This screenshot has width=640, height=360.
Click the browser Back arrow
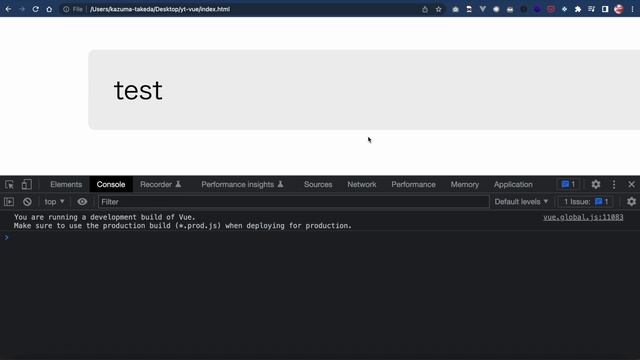tap(8, 9)
